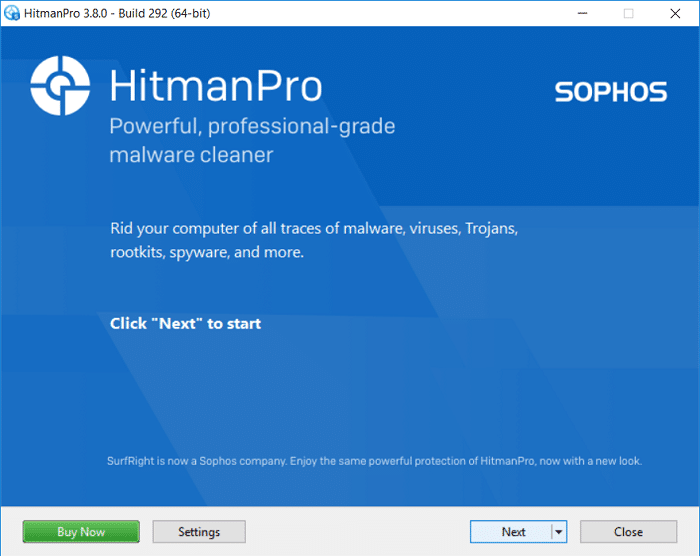Screen dimensions: 700x556
Task: Click the bold 'Click "Next" to start' text
Action: pos(185,323)
